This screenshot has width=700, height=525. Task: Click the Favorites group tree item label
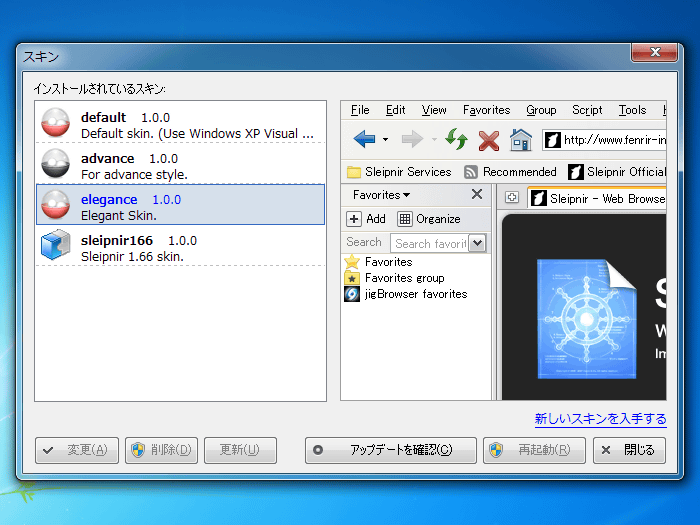pos(404,278)
